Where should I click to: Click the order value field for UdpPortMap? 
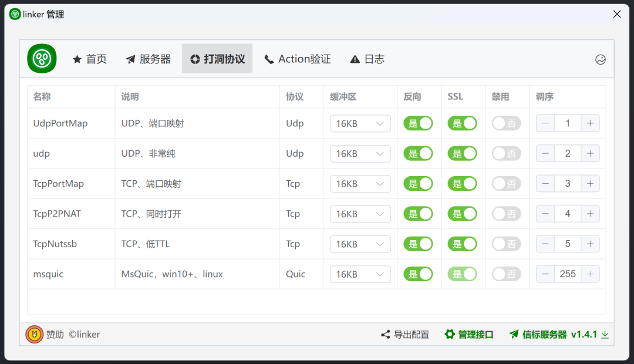(568, 123)
